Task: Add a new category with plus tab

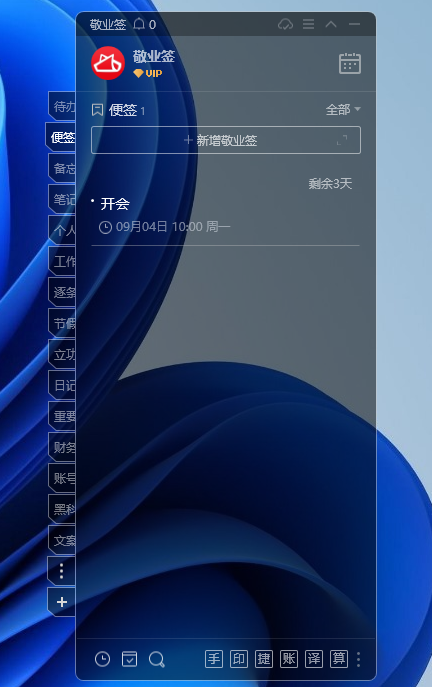Action: (x=62, y=602)
